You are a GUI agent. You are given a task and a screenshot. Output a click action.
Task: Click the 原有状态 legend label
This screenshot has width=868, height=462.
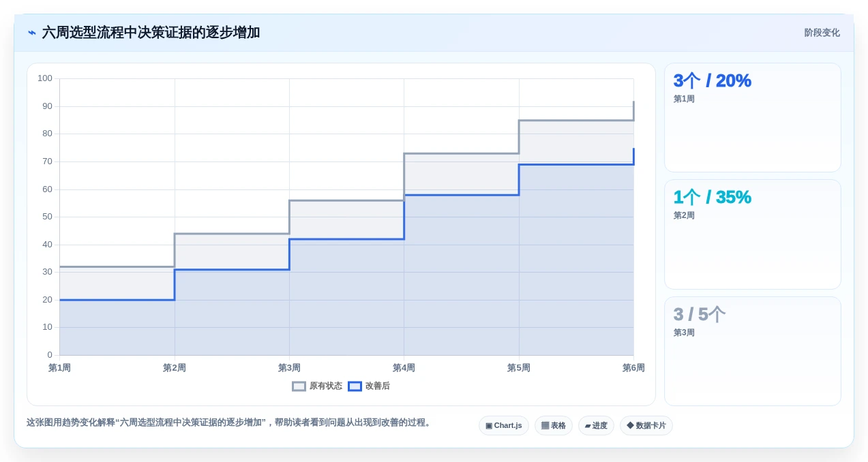(326, 386)
